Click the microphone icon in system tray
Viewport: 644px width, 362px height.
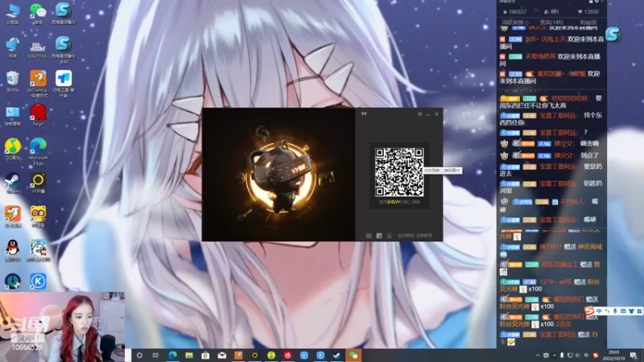coord(562,356)
